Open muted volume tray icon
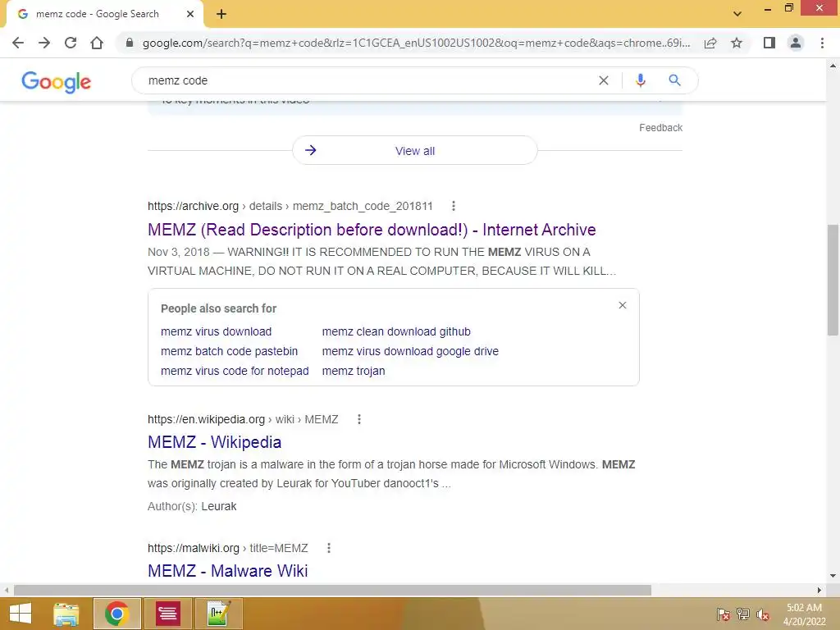 pos(762,614)
